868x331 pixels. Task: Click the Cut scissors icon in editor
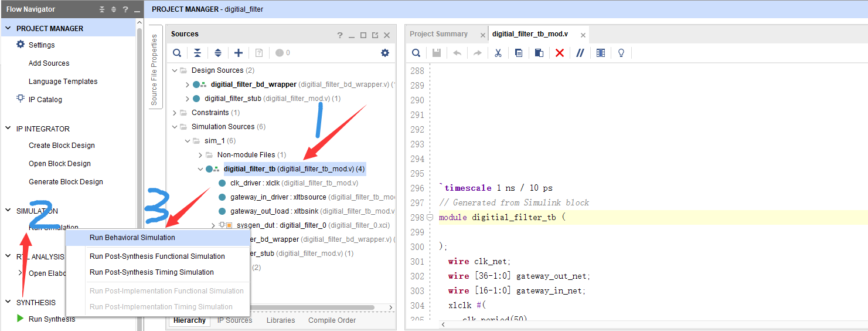498,53
